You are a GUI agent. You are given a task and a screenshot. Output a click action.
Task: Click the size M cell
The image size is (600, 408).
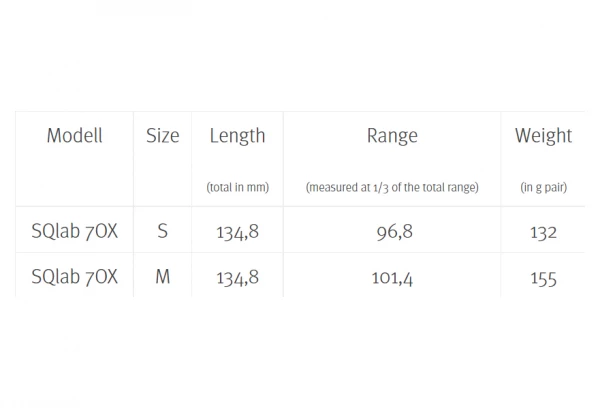(162, 277)
